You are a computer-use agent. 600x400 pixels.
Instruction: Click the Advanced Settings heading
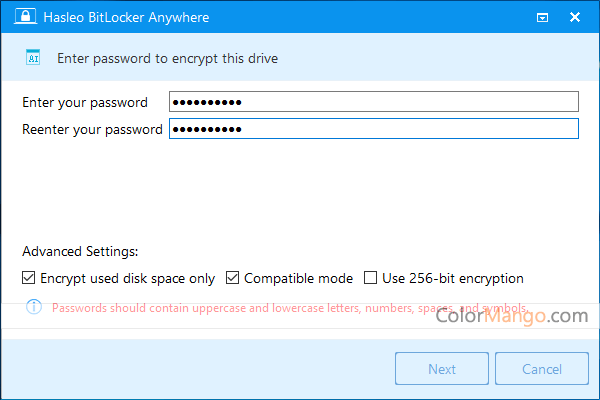(x=80, y=252)
